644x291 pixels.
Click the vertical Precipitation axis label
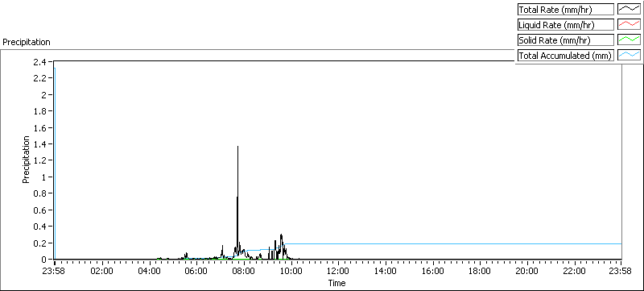click(x=27, y=160)
